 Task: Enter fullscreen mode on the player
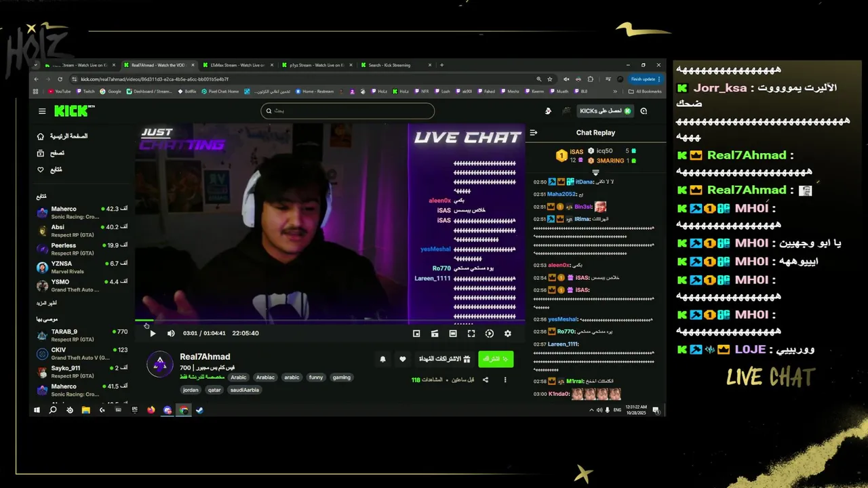471,333
